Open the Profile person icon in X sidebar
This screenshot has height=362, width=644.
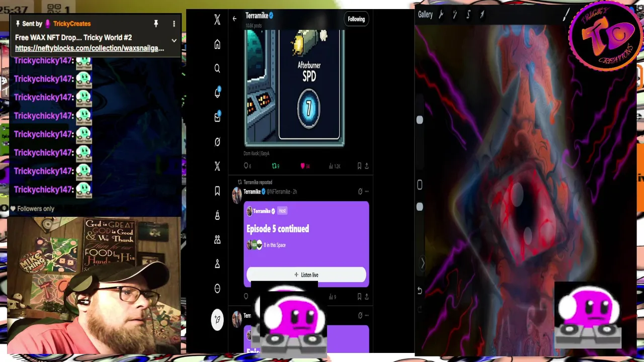coord(217,264)
